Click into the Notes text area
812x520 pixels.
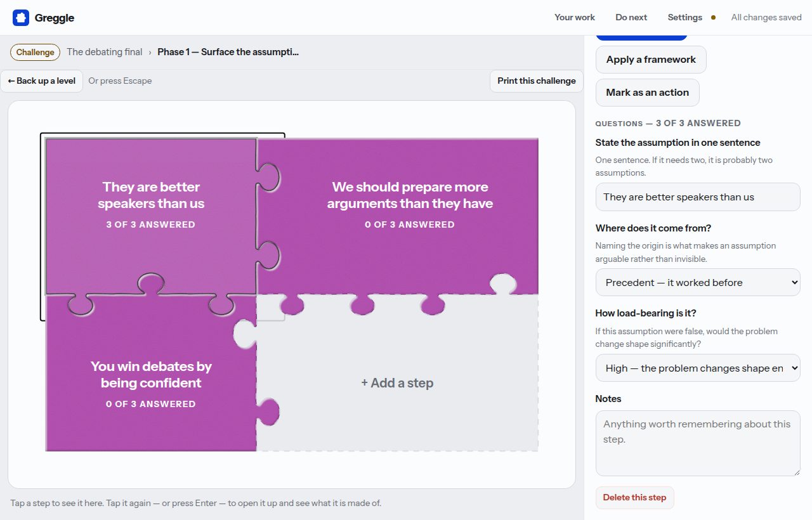698,443
